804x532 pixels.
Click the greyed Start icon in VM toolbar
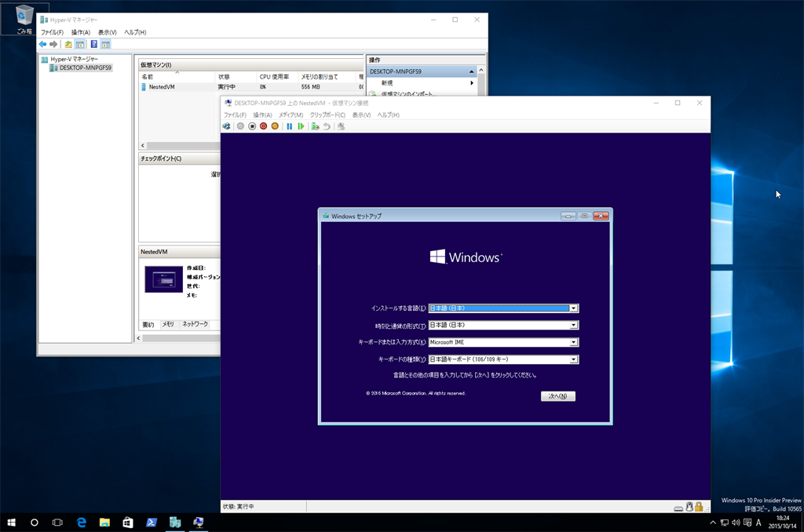pyautogui.click(x=240, y=126)
